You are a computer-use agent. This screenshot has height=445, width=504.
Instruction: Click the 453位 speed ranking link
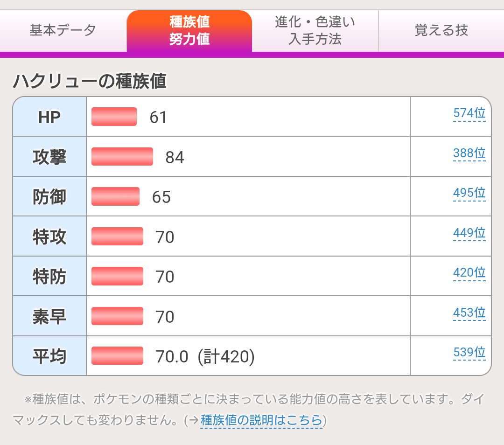(469, 313)
